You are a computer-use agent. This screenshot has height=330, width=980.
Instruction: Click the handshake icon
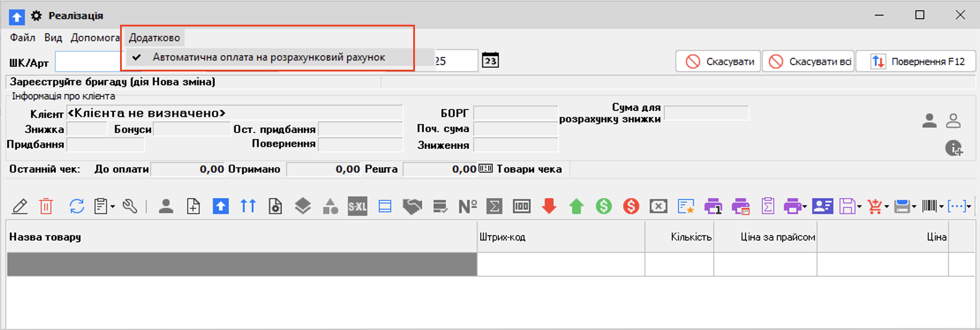click(412, 206)
